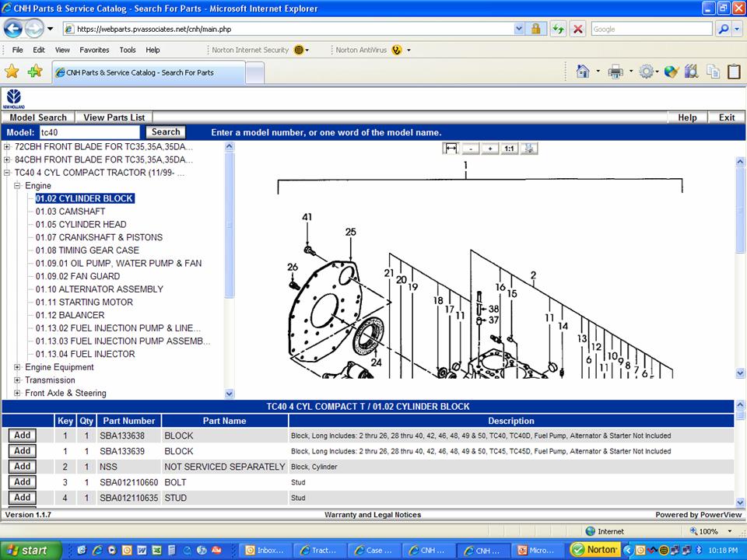
Task: Click the Norton Internet Security globe icon
Action: click(x=299, y=50)
